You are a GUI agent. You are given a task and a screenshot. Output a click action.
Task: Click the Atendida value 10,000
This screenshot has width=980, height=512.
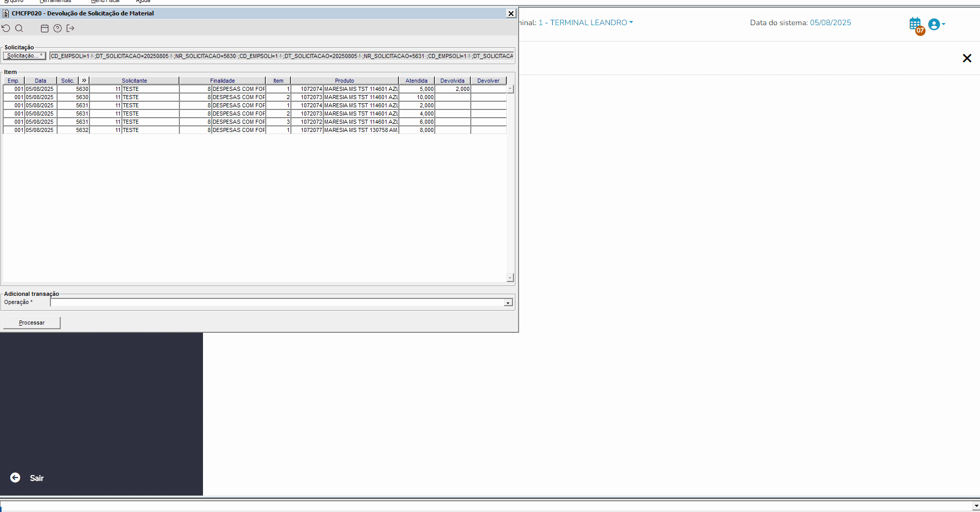pos(417,97)
